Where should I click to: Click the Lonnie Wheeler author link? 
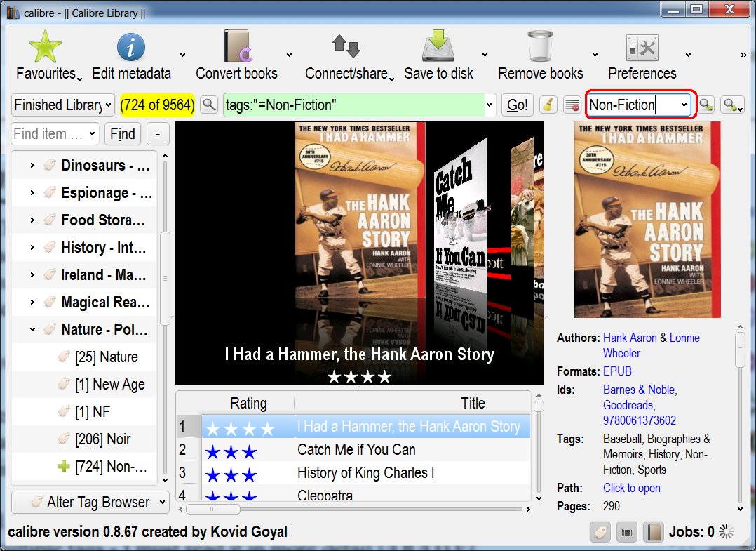click(x=651, y=345)
